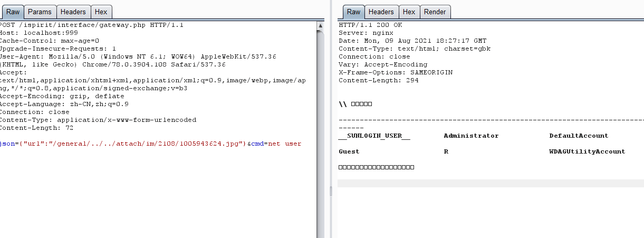Click the request pane scroll-up arrow

tap(320, 25)
